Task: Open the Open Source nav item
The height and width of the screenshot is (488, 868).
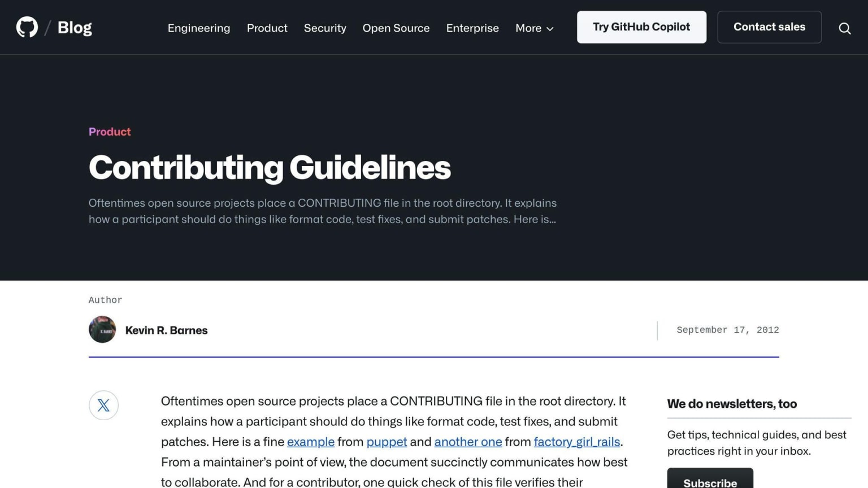Action: coord(396,28)
